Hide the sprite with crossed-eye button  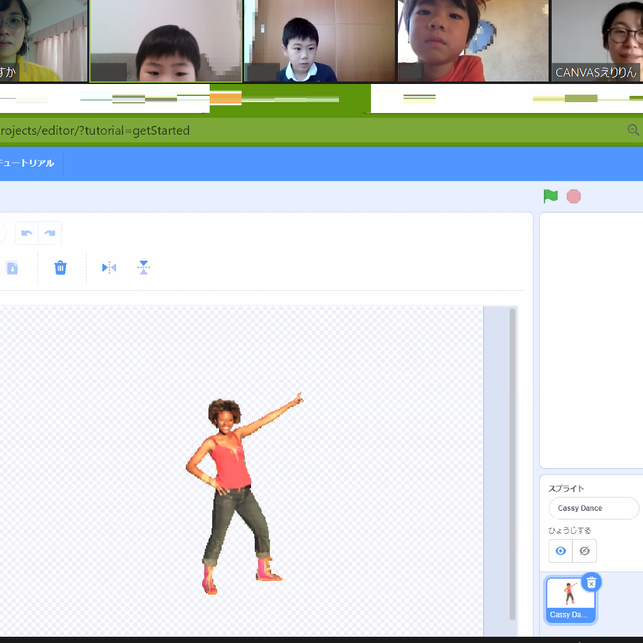(x=585, y=551)
